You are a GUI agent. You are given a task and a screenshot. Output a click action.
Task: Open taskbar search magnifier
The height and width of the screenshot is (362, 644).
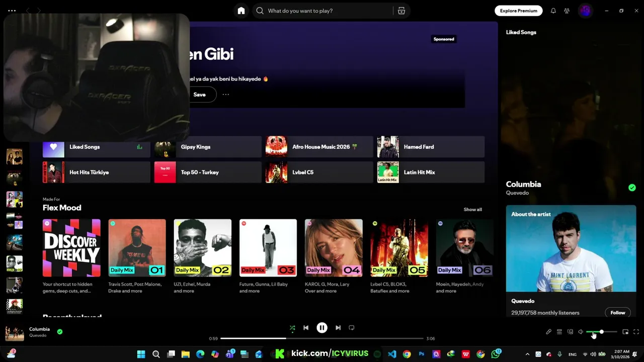[x=156, y=354]
